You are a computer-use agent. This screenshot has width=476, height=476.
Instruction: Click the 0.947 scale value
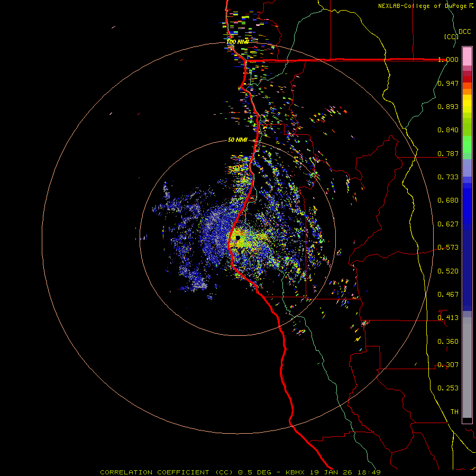tap(448, 83)
